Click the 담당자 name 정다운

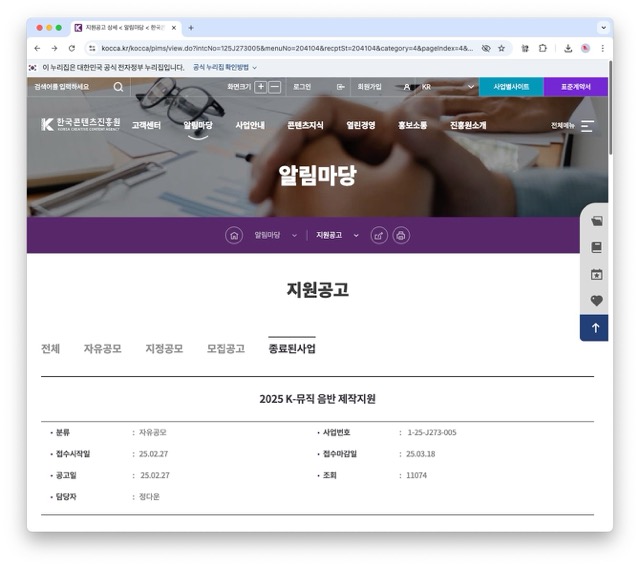coord(149,497)
